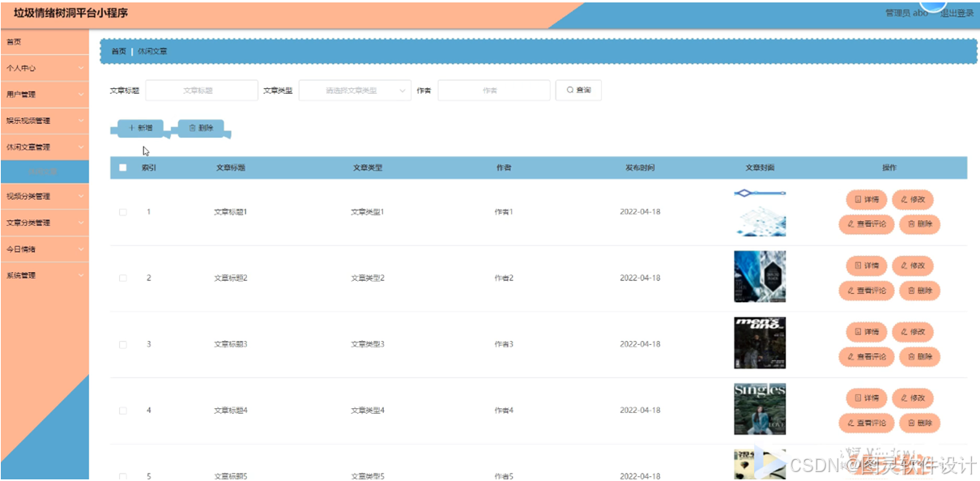
Task: Open the men's uno cover thumbnail
Action: click(x=760, y=343)
